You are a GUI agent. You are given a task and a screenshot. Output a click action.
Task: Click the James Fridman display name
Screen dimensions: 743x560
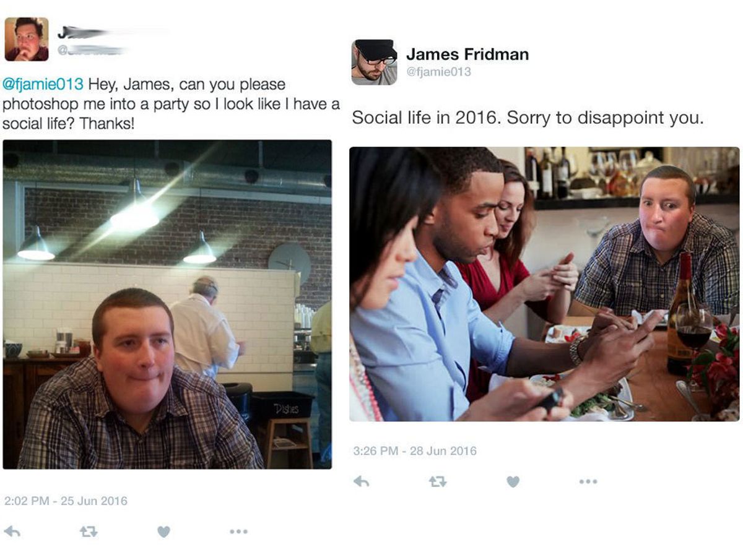pos(467,54)
